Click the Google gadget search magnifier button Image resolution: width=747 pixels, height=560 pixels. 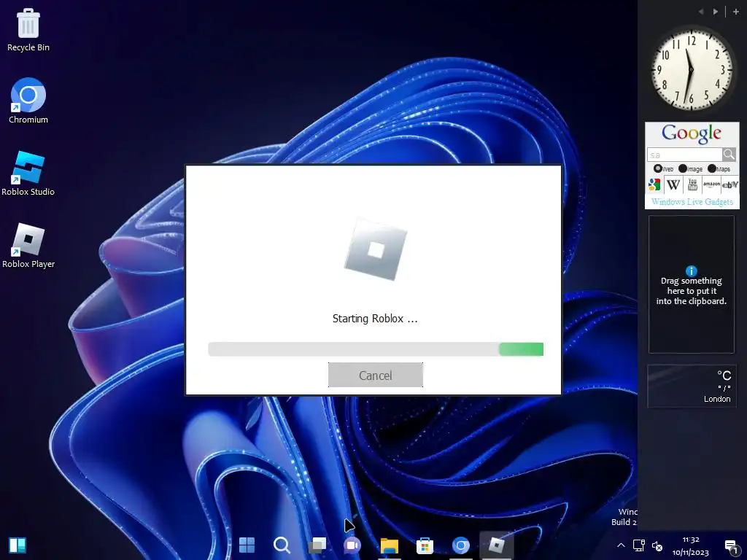[x=729, y=155]
